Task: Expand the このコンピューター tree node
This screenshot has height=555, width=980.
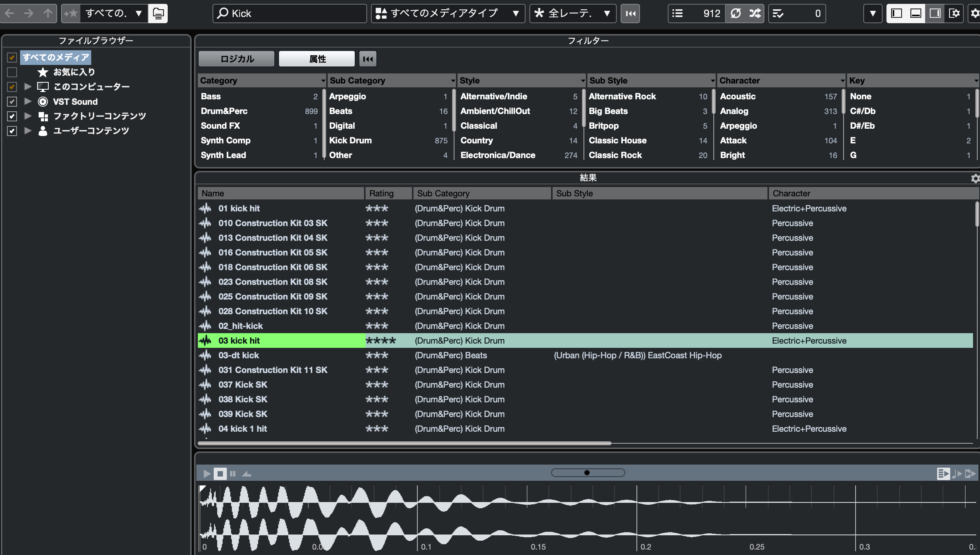Action: (x=27, y=87)
